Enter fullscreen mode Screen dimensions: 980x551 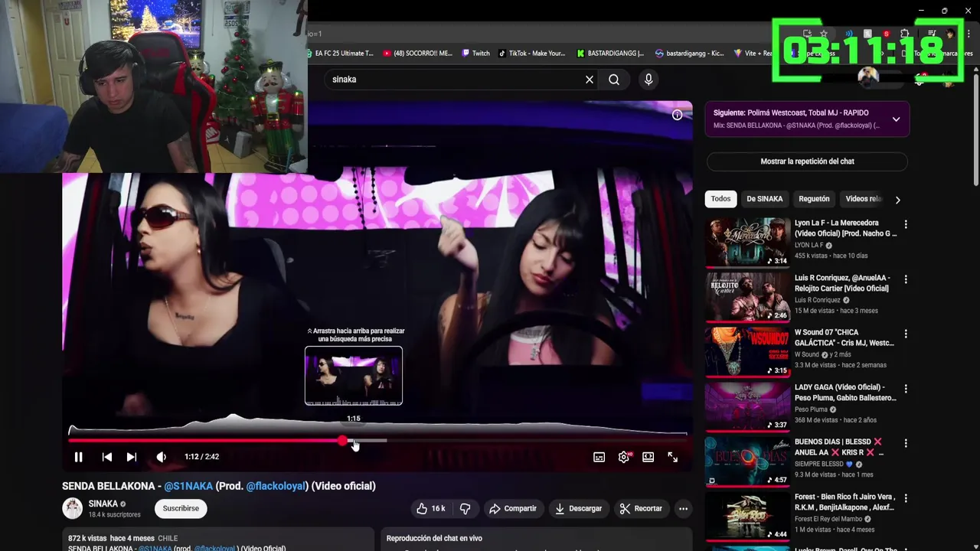coord(672,457)
